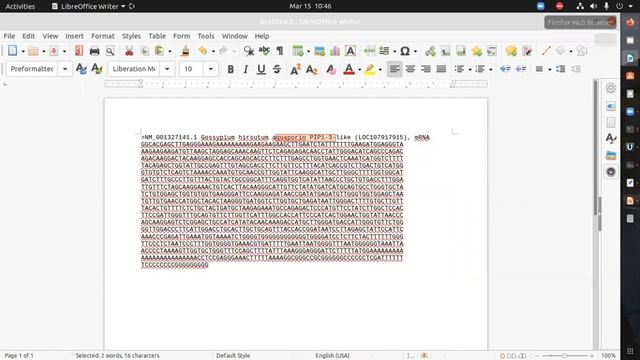
Task: Click the Open folder icon
Action: (33, 51)
